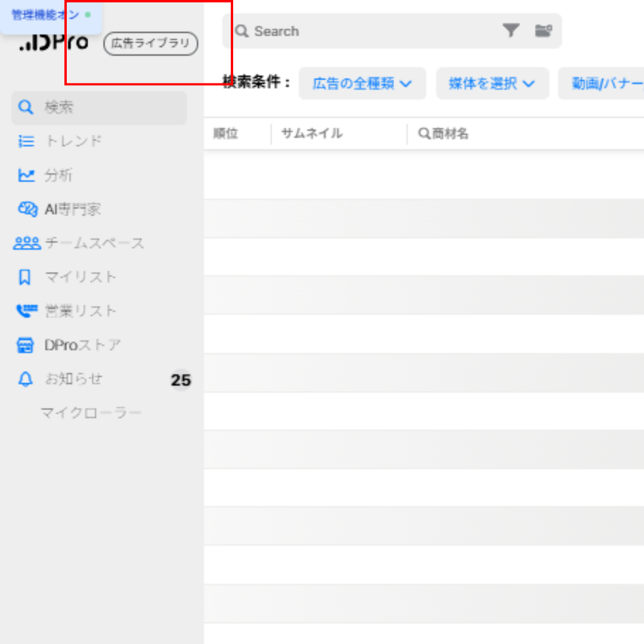
Task: Open the 媒体を選択 dropdown
Action: [x=492, y=83]
